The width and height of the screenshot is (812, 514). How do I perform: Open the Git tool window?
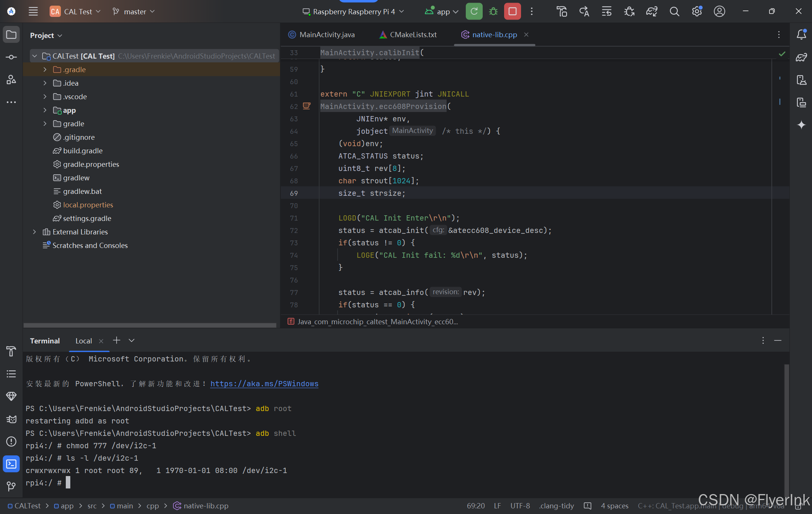coord(11,487)
